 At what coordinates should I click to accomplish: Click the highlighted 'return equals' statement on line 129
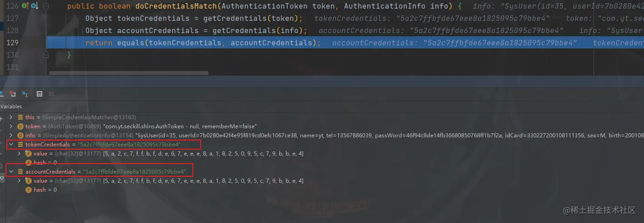tap(203, 43)
